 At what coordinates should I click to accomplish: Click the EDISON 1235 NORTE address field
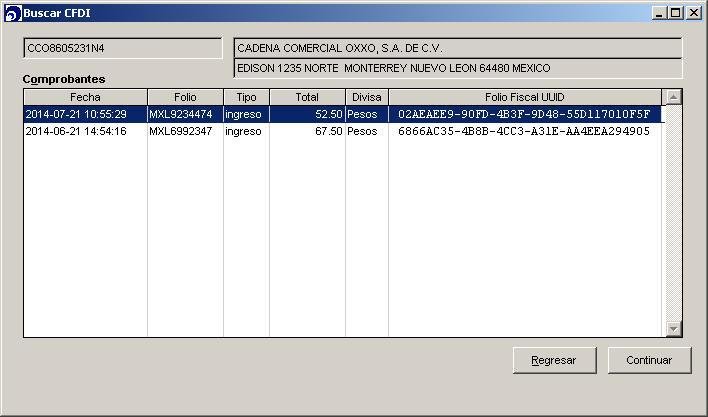click(x=458, y=68)
